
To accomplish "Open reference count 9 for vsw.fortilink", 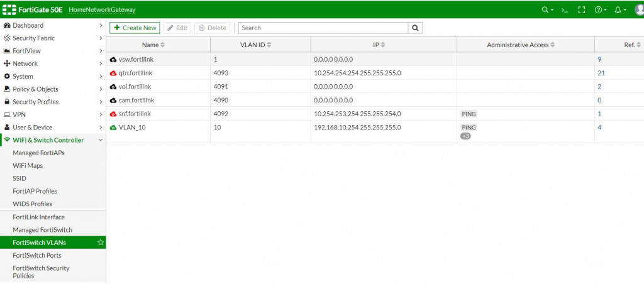I will tap(599, 60).
